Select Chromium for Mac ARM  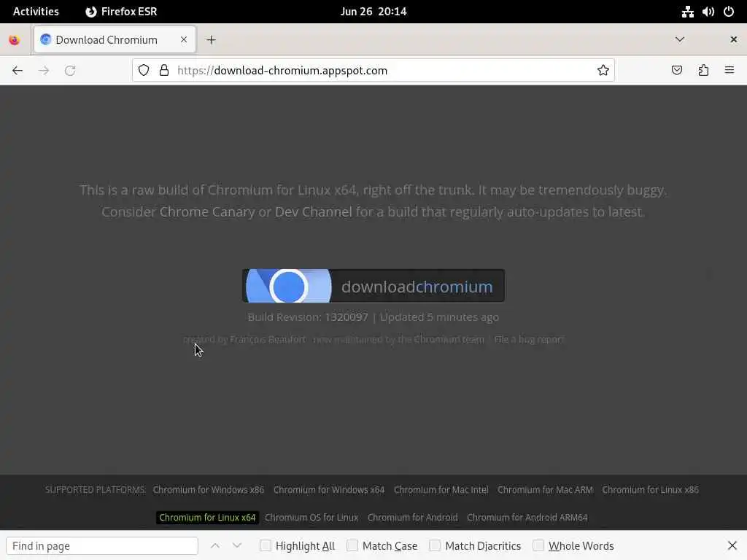pyautogui.click(x=545, y=490)
